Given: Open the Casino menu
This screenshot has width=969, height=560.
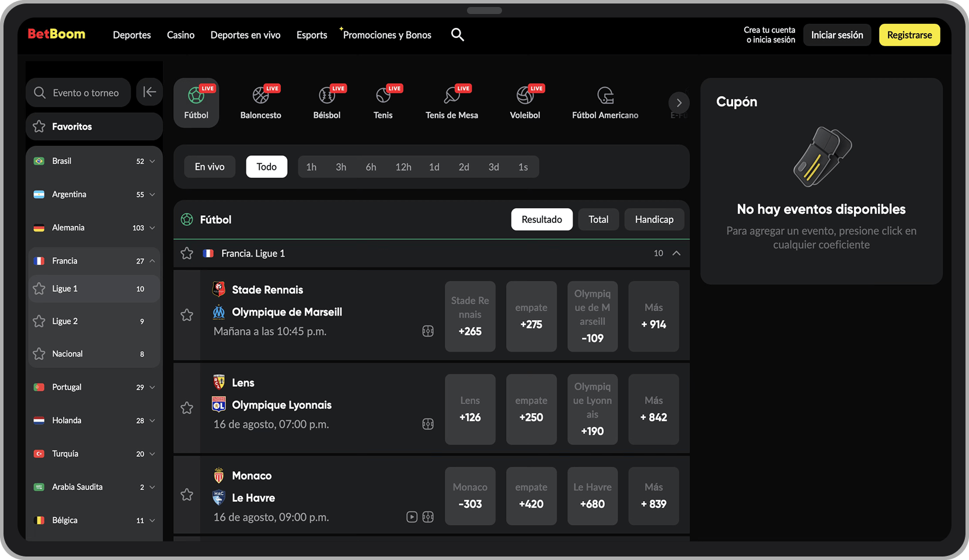Looking at the screenshot, I should point(181,35).
